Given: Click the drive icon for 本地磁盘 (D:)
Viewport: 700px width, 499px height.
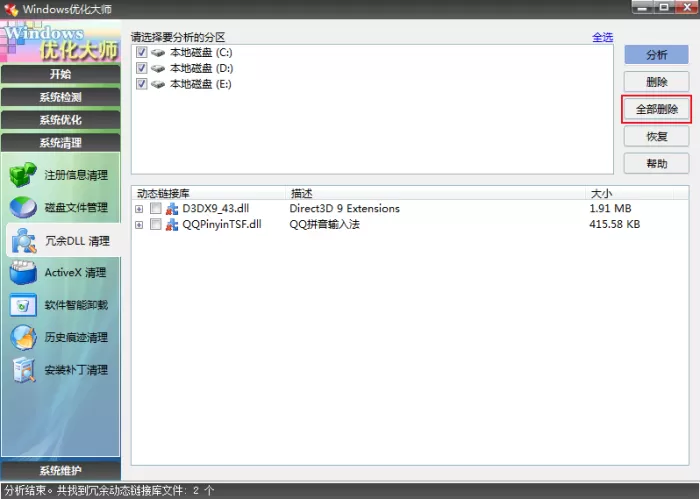Looking at the screenshot, I should pyautogui.click(x=158, y=68).
